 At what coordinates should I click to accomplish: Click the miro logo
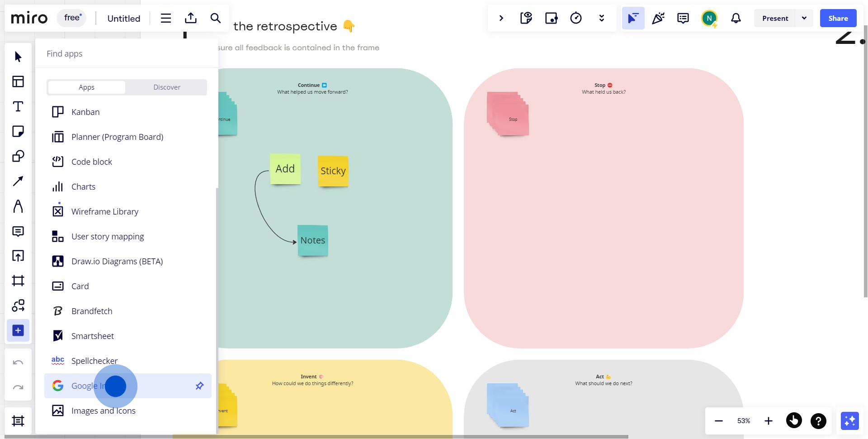[29, 18]
